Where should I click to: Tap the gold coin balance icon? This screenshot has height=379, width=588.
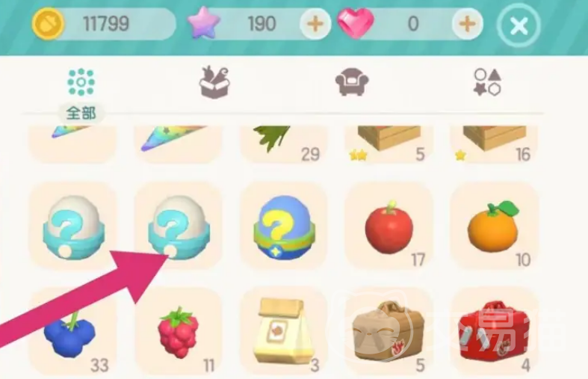point(48,24)
